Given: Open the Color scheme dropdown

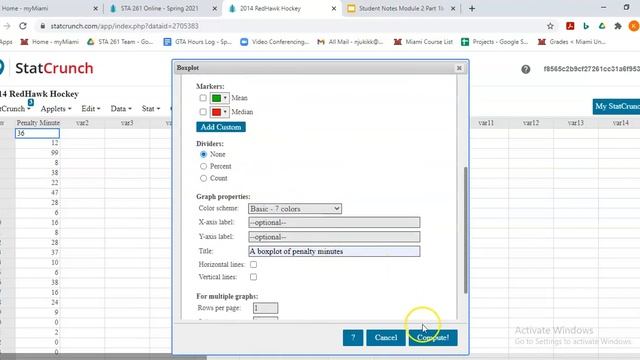Looking at the screenshot, I should point(295,209).
